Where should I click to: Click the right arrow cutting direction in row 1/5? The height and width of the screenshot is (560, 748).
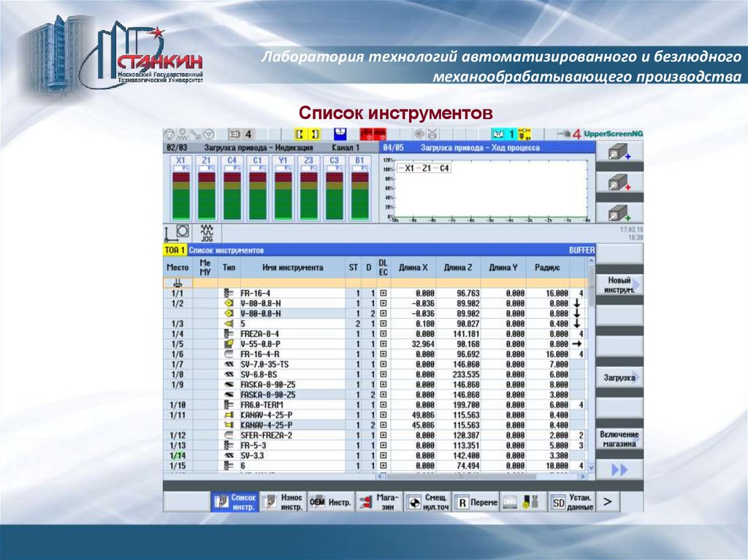(577, 344)
